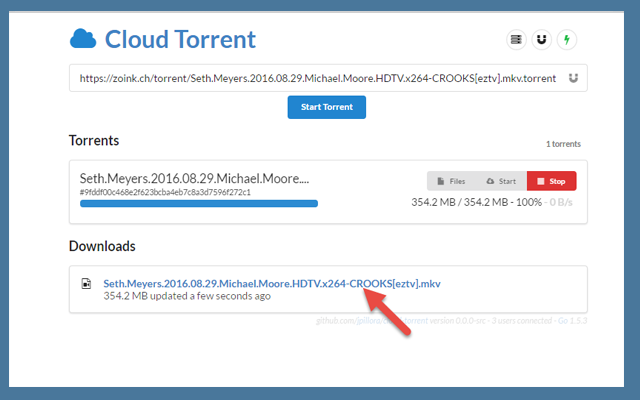Click the '1 torrents' count label
Image resolution: width=640 pixels, height=400 pixels.
pyautogui.click(x=563, y=144)
